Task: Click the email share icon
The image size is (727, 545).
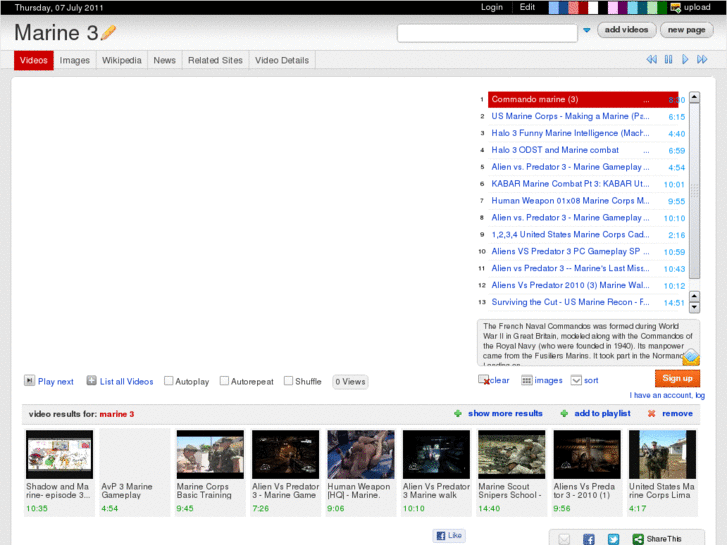Action: [564, 539]
